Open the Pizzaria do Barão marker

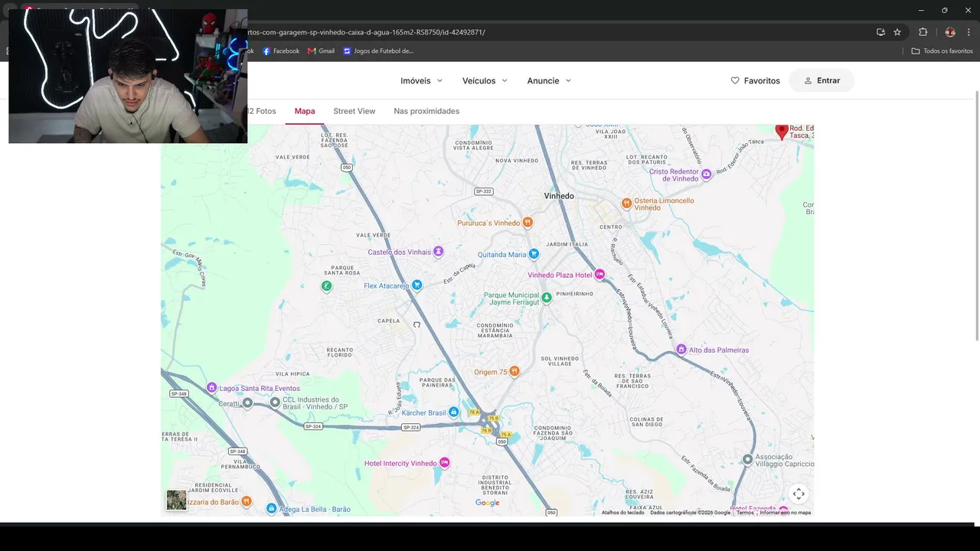tap(247, 502)
